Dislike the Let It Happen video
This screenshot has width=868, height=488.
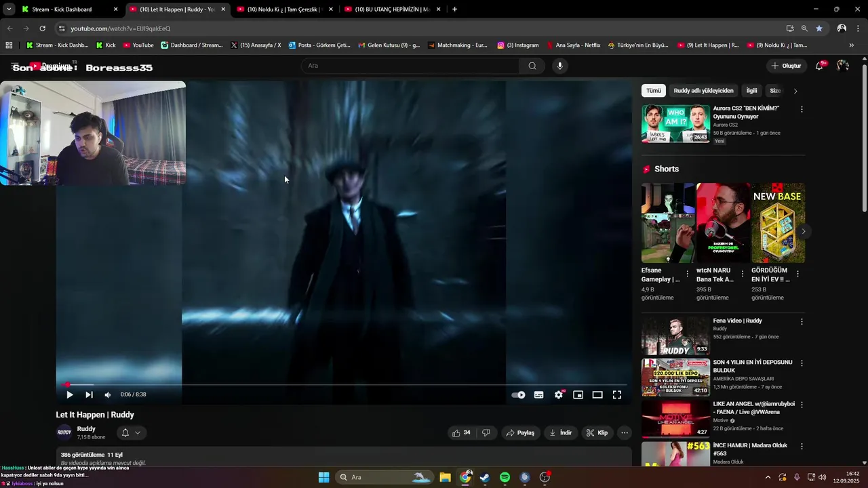click(486, 432)
